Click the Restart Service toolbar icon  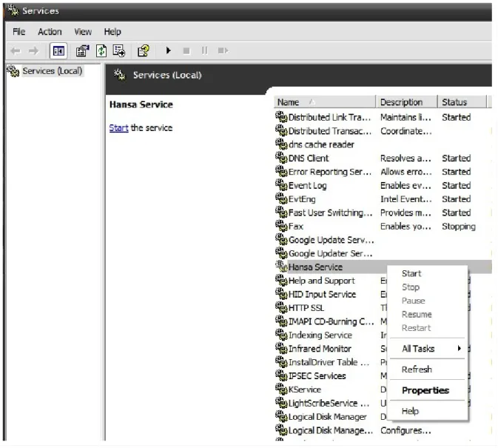[x=223, y=50]
